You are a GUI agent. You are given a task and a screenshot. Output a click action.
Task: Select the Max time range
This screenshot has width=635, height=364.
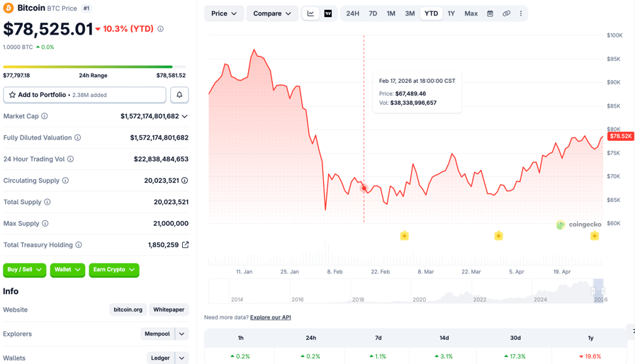click(x=471, y=13)
